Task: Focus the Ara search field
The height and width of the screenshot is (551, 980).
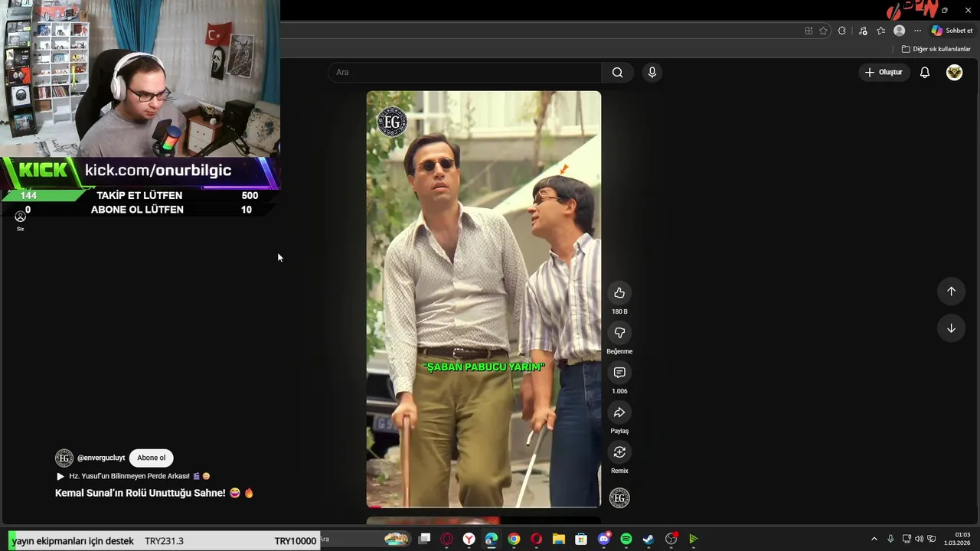Action: tap(465, 73)
